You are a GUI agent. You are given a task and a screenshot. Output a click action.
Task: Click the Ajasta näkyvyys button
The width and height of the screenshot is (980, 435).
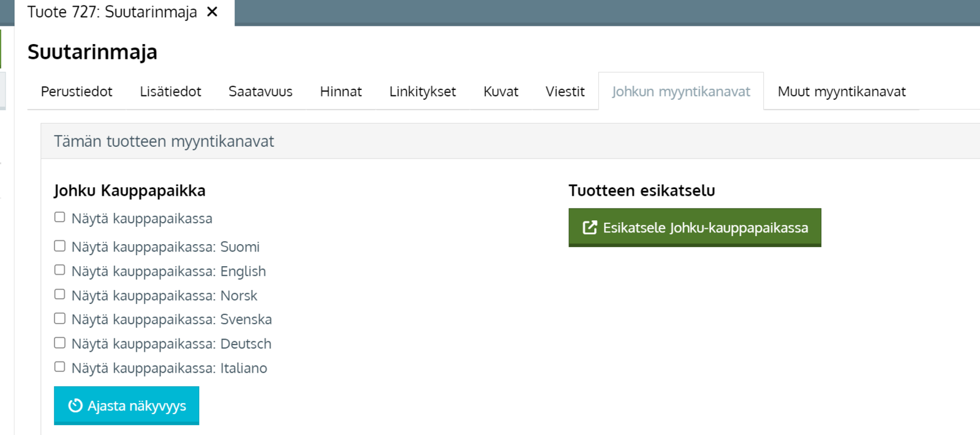[126, 406]
